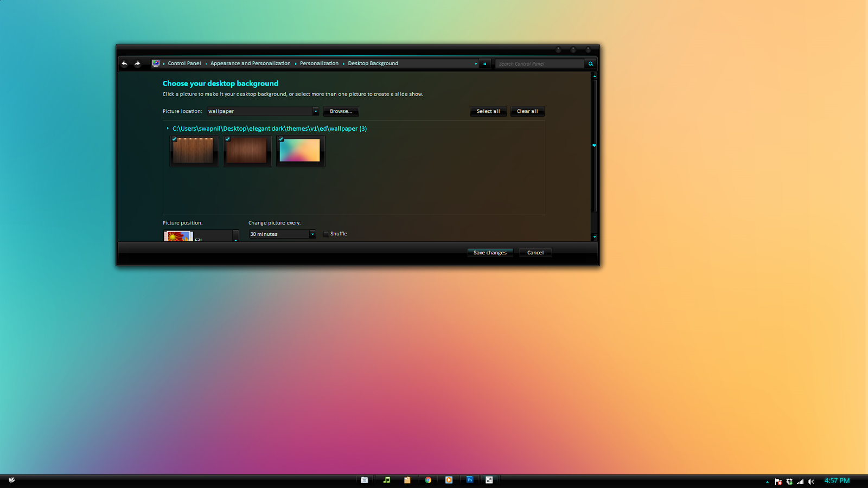The height and width of the screenshot is (488, 868).
Task: Click the window scrollbar down arrow
Action: (595, 237)
